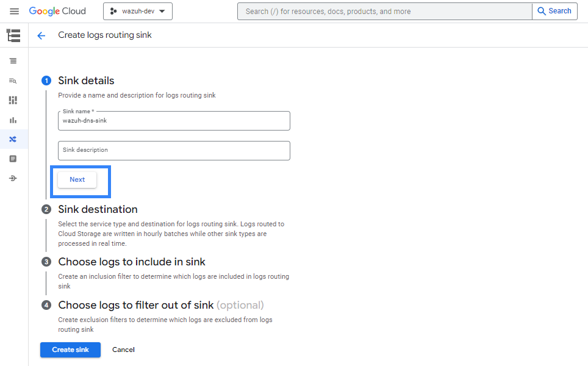Viewport: 588px width, 366px height.
Task: Select the Log Router shuffle icon
Action: point(13,140)
